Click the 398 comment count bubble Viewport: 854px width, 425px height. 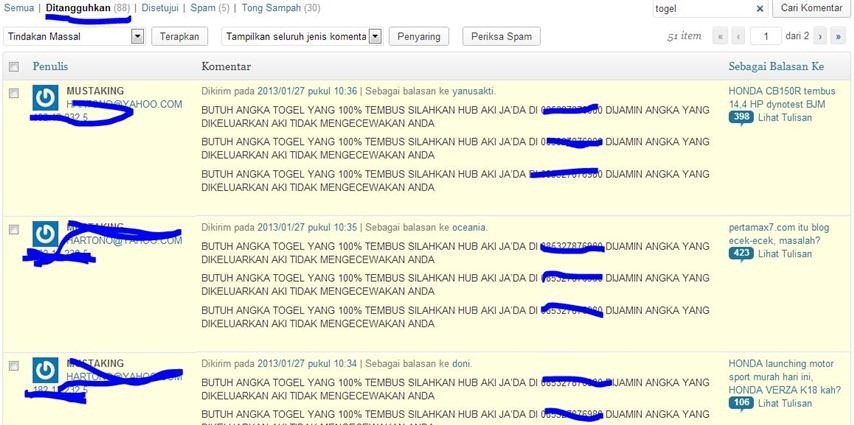741,117
